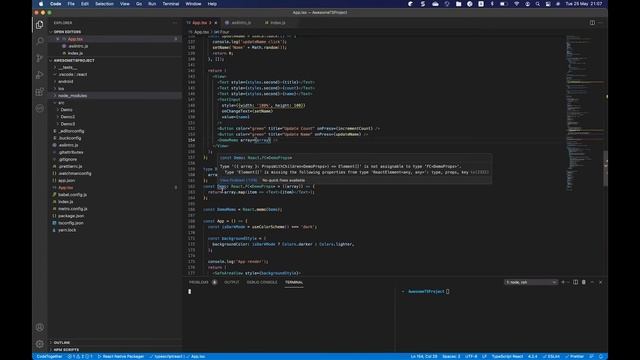Click the ESLint status item
The image size is (640, 360).
pyautogui.click(x=551, y=356)
